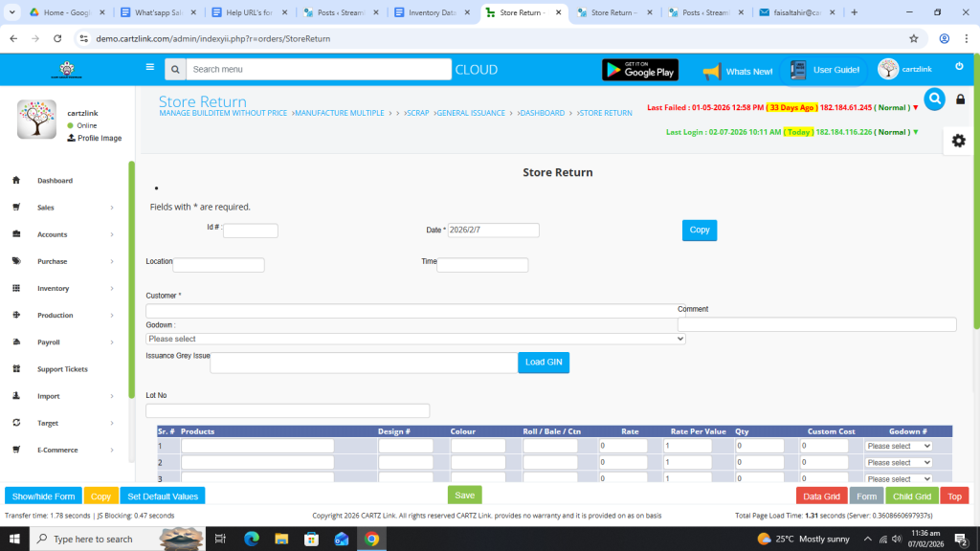Image resolution: width=980 pixels, height=551 pixels.
Task: Open the Godown 'Please select' dropdown
Action: tap(415, 339)
